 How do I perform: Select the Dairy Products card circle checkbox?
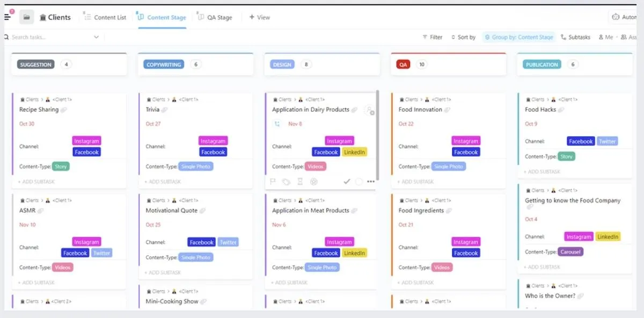[x=359, y=182]
